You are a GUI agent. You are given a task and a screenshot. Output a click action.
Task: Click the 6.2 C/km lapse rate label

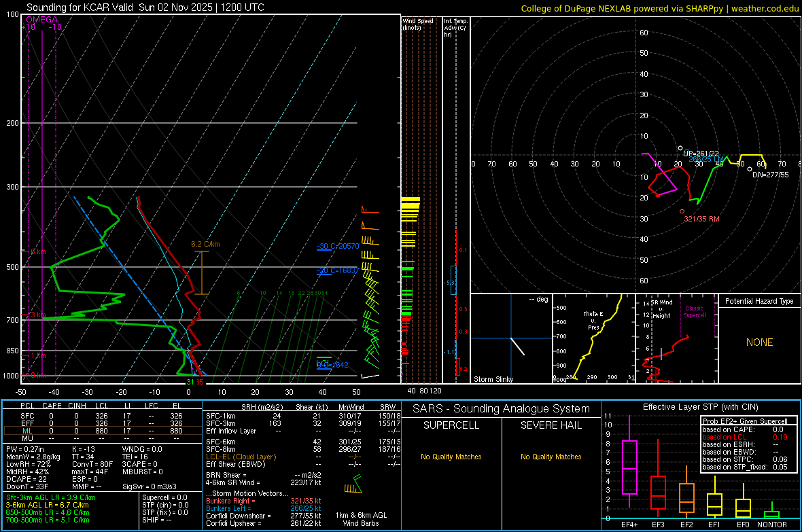(x=206, y=244)
